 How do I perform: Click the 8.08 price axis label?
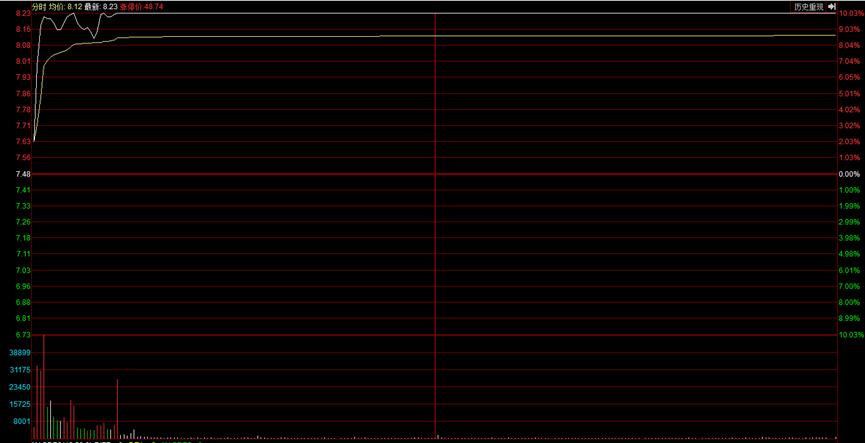click(x=23, y=45)
